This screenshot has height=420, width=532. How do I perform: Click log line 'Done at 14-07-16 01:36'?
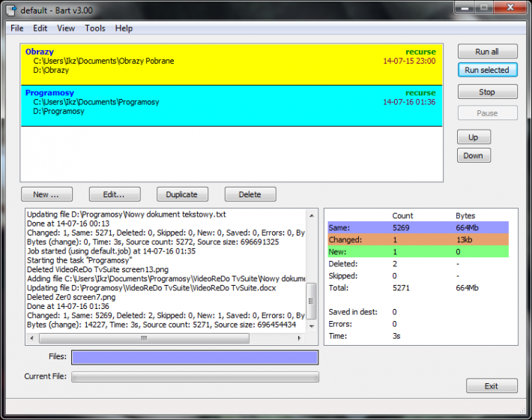(x=68, y=306)
